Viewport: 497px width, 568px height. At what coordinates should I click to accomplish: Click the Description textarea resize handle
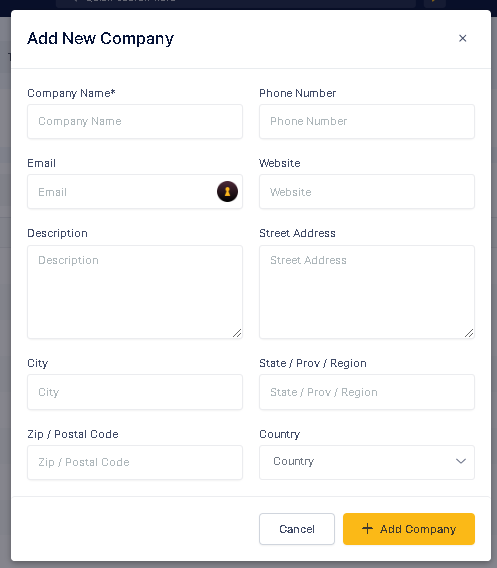[x=237, y=333]
